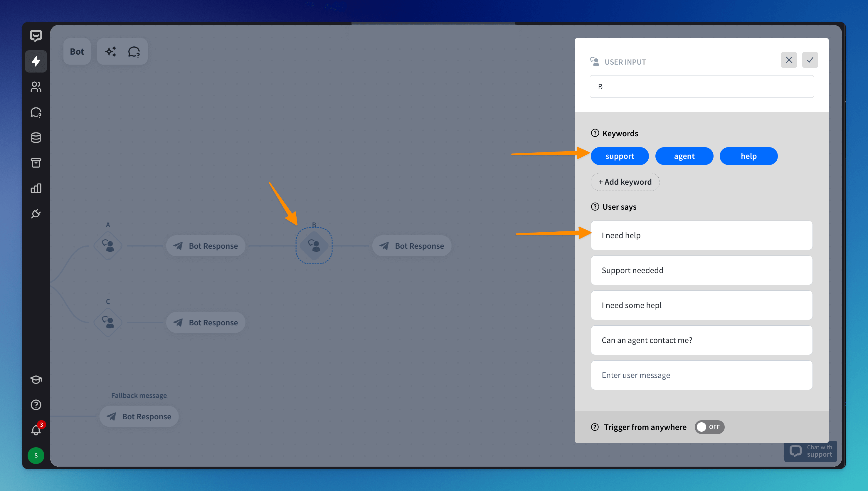868x491 pixels.
Task: Open the contacts people icon in sidebar
Action: [36, 87]
